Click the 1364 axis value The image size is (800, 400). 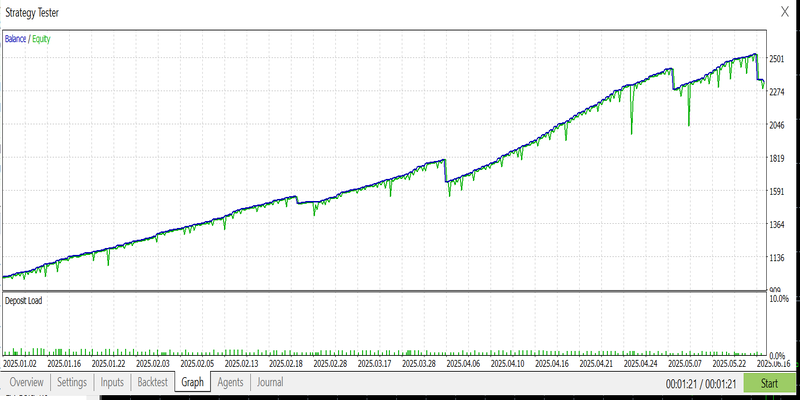[779, 225]
